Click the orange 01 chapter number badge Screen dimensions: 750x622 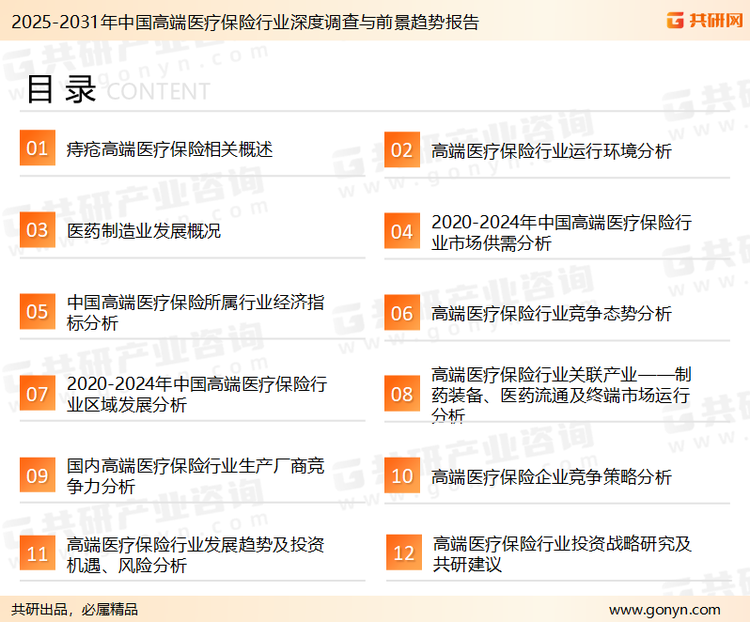37,149
